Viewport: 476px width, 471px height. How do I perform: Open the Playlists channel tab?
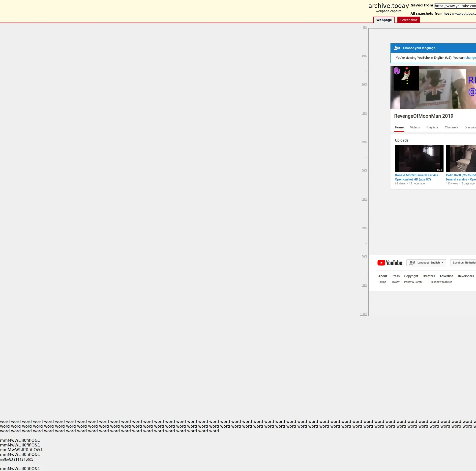coord(432,127)
